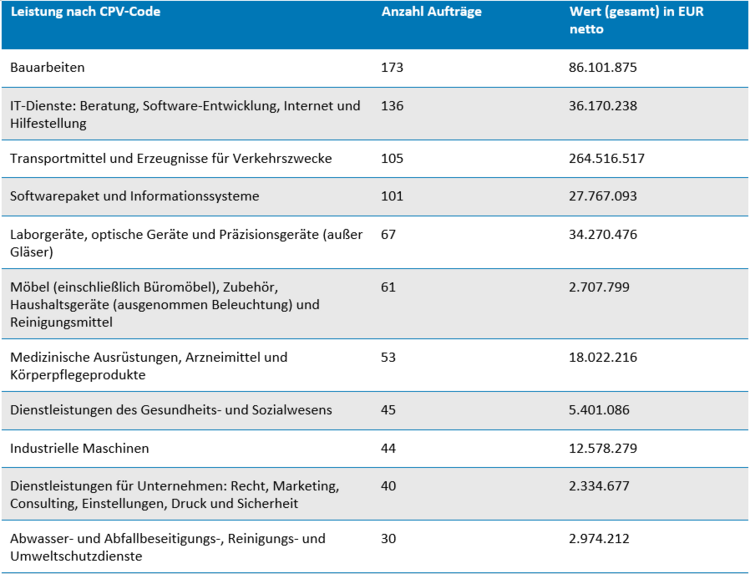Click the 'Medizinische Ausrüstungen, Arzneimittel' cell
The width and height of the screenshot is (750, 574).
148,365
